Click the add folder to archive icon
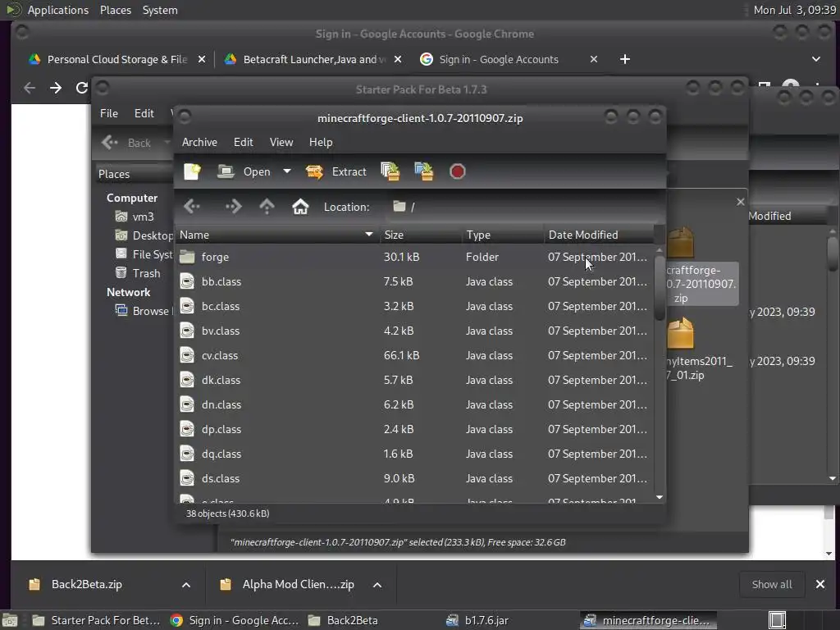The width and height of the screenshot is (840, 630). [x=424, y=171]
